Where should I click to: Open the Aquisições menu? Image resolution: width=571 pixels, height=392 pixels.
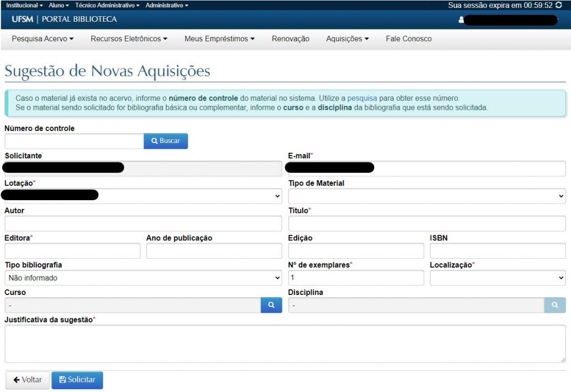347,39
